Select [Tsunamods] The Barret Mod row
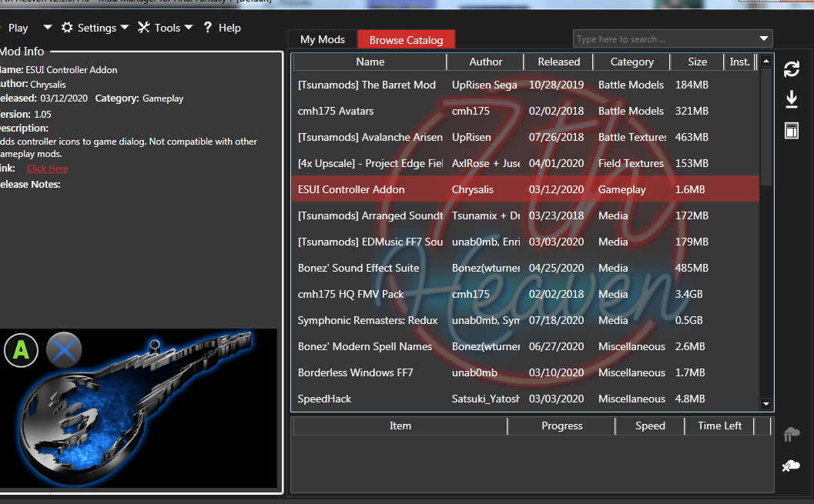This screenshot has width=814, height=504. [x=525, y=85]
